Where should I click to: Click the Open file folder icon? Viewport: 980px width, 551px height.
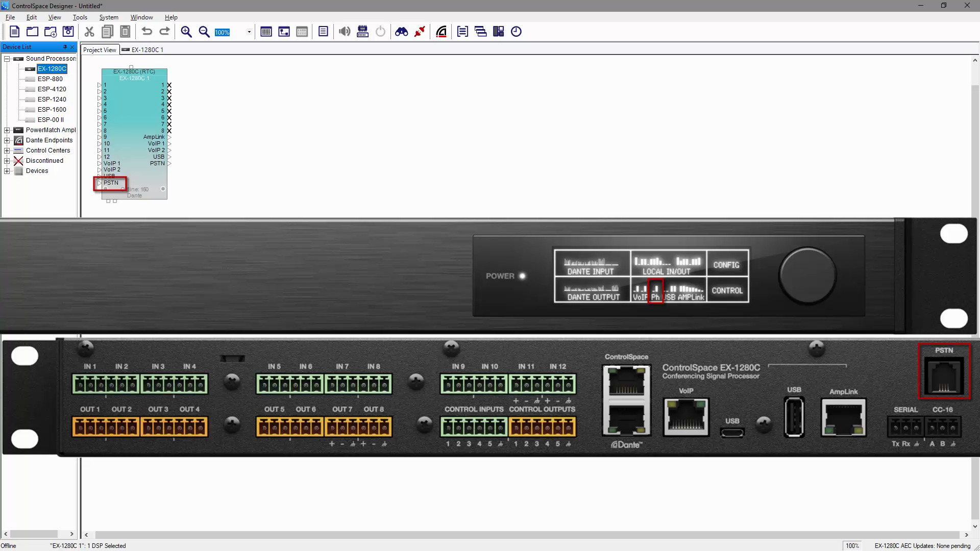pos(32,32)
